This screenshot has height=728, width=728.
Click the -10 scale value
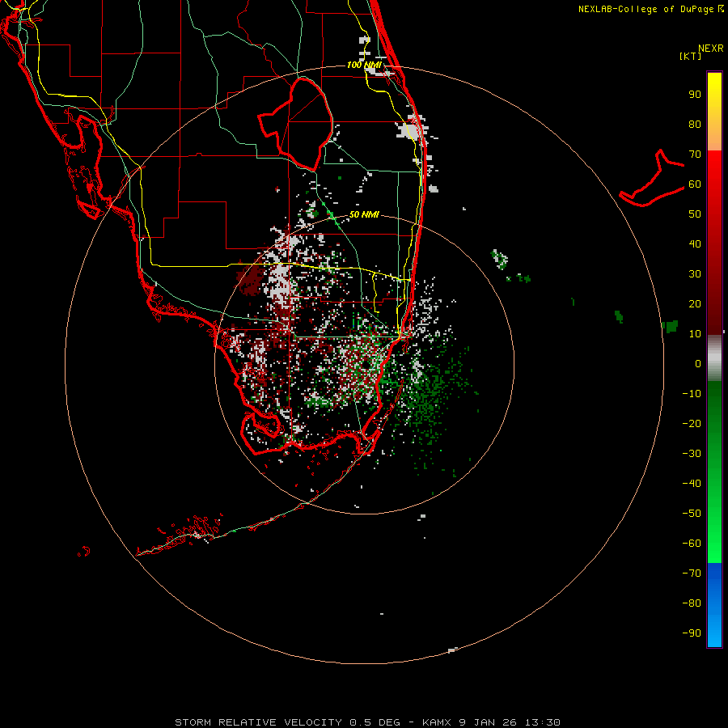(x=692, y=394)
